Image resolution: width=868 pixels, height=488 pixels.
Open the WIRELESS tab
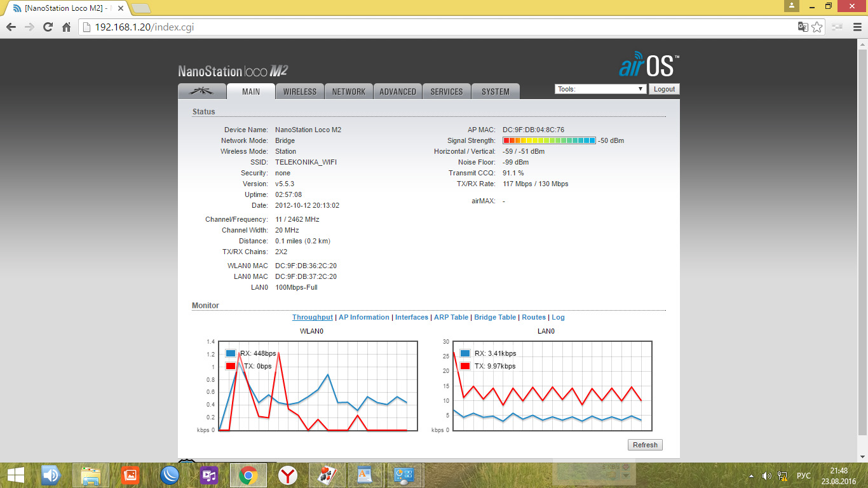pos(300,91)
